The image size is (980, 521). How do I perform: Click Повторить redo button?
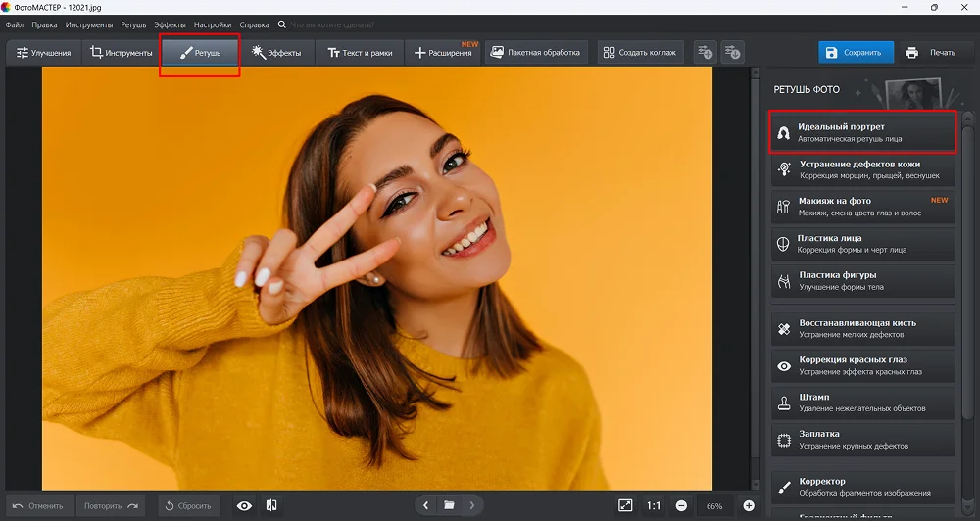click(x=111, y=506)
